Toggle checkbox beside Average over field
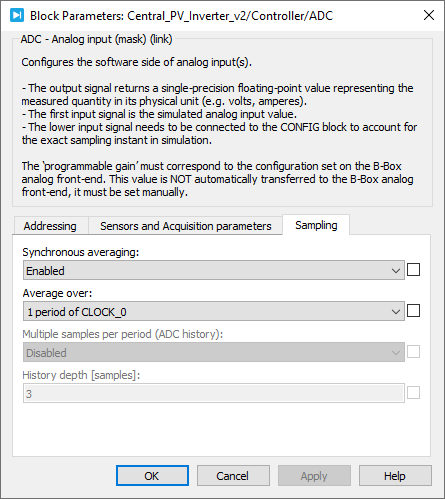This screenshot has width=445, height=499. [x=413, y=311]
